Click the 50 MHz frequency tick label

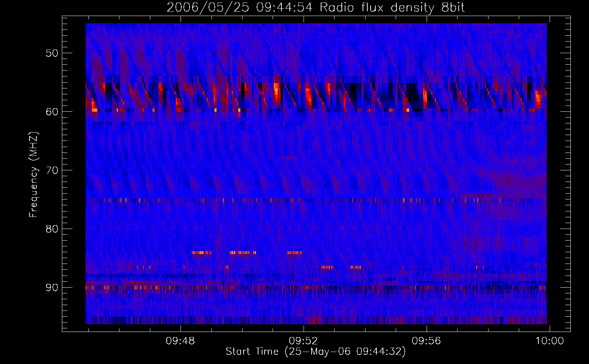[x=52, y=53]
